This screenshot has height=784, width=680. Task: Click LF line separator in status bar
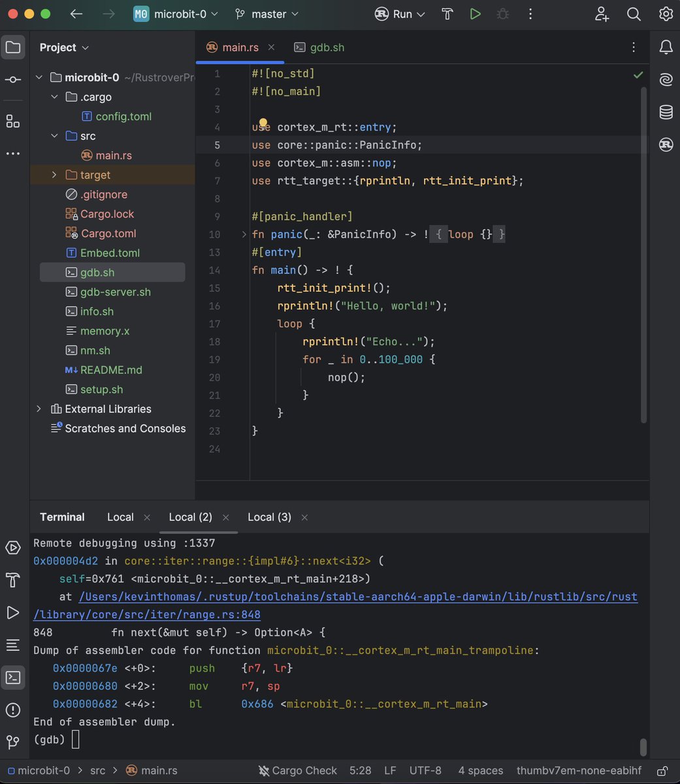pyautogui.click(x=390, y=771)
